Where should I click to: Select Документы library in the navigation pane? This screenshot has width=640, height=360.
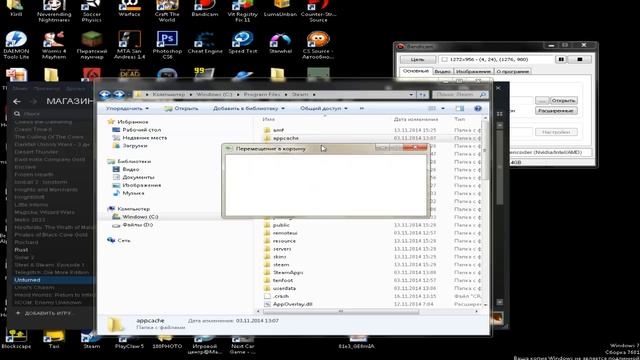[x=133, y=177]
